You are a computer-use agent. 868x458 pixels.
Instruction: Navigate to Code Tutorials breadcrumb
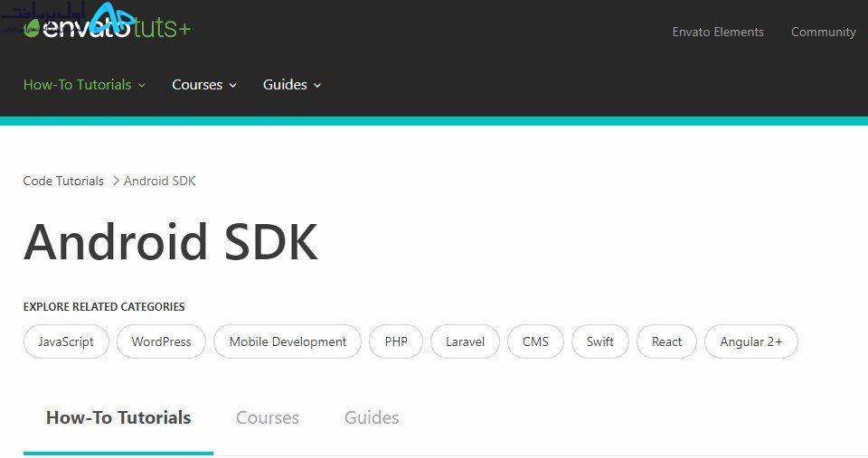63,181
